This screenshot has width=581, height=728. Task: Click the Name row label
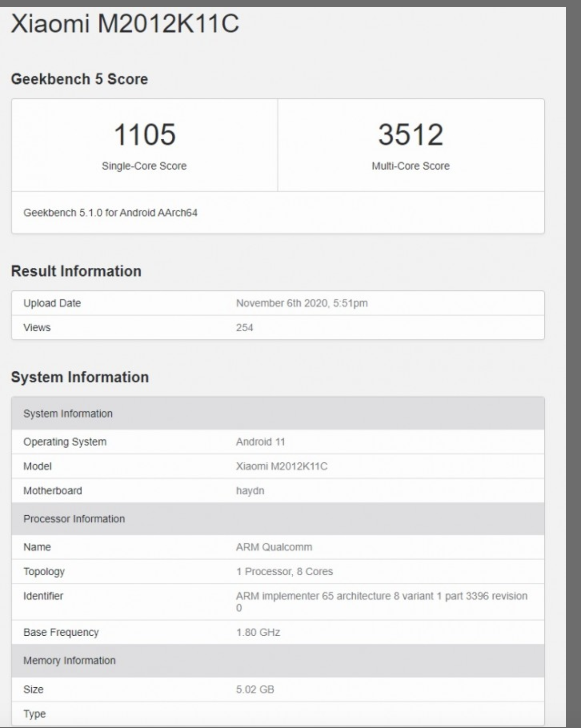coord(37,547)
